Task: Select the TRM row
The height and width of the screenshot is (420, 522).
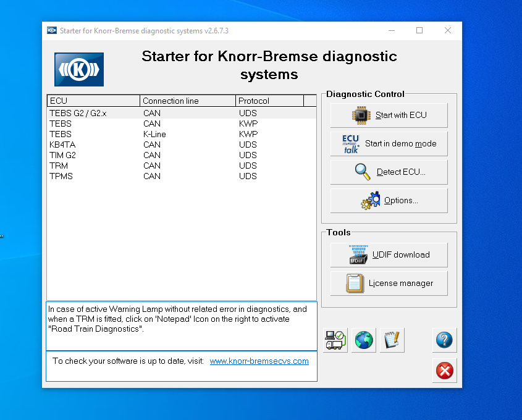Action: (182, 166)
